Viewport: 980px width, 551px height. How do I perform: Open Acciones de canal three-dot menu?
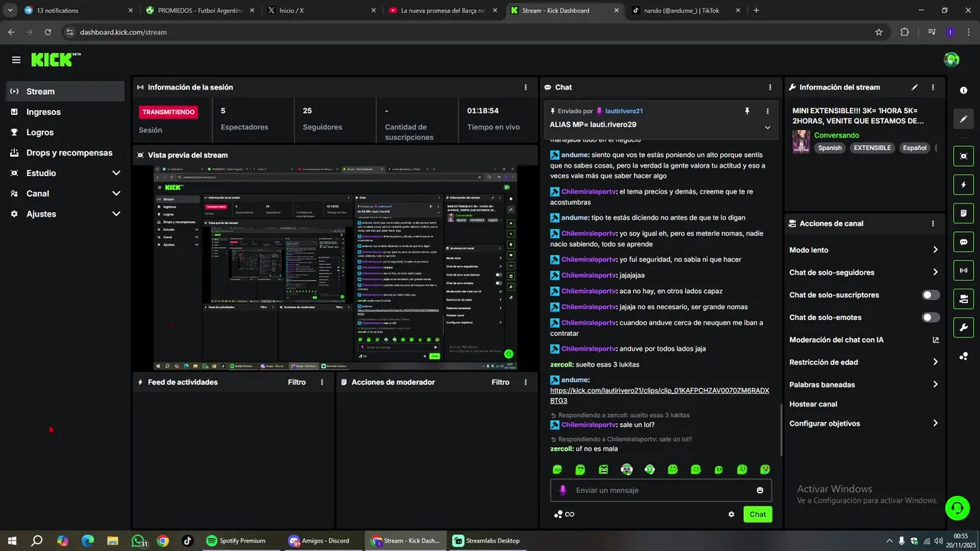pyautogui.click(x=933, y=223)
